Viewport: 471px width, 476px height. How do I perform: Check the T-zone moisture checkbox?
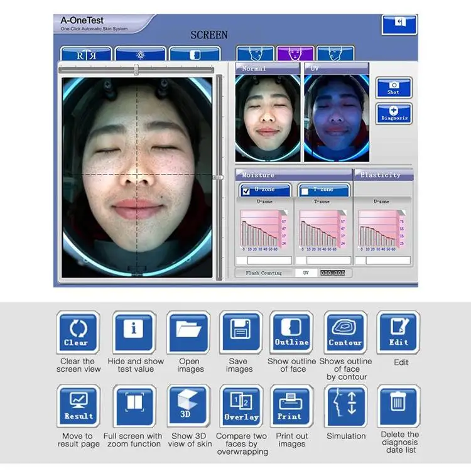pyautogui.click(x=305, y=192)
